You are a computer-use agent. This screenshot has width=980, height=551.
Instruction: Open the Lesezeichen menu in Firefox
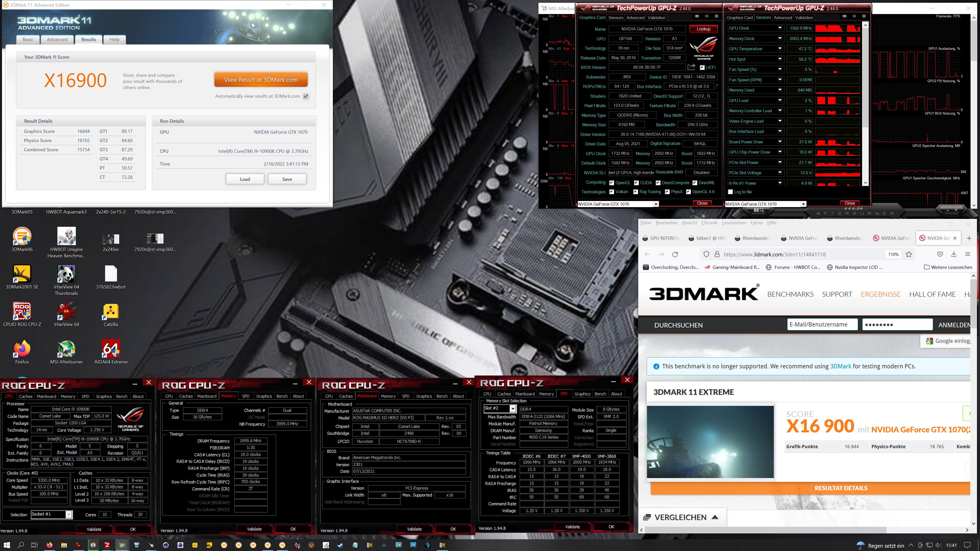[x=734, y=223]
